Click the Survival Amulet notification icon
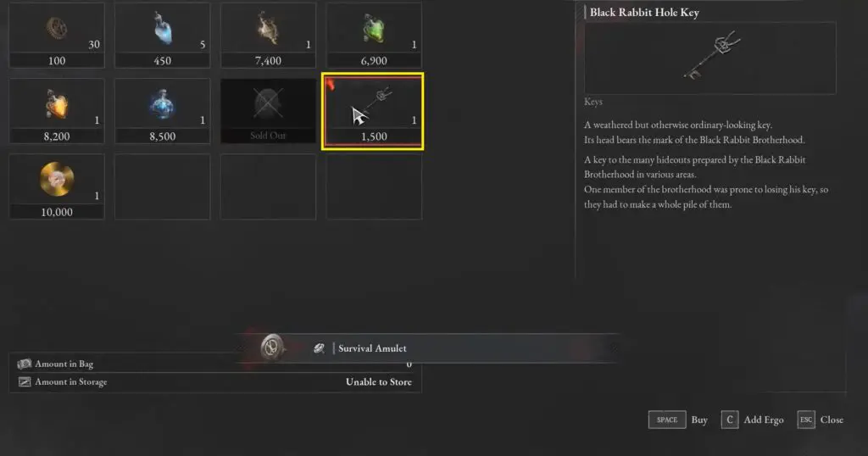Screen dimensions: 868x456 (x=272, y=348)
